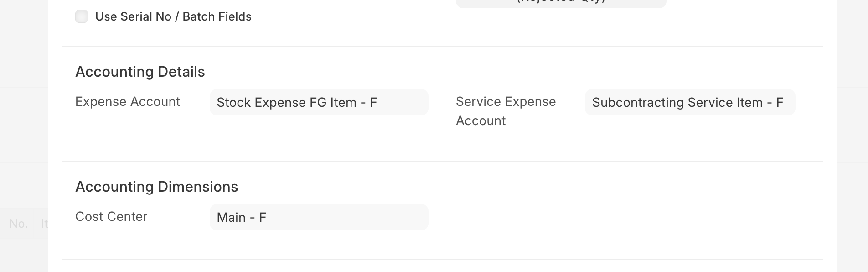Click the 'No.' column header behind dialog
Image resolution: width=868 pixels, height=272 pixels.
[x=18, y=224]
